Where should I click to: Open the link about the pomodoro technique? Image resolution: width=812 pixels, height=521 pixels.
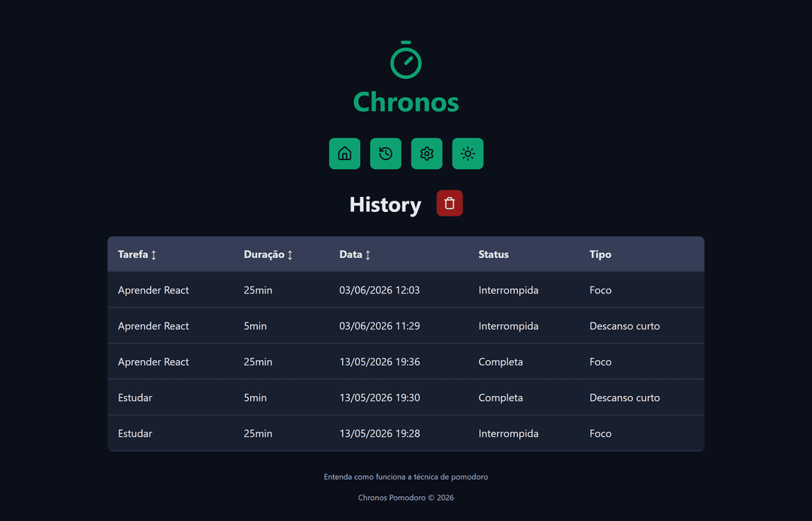(406, 477)
